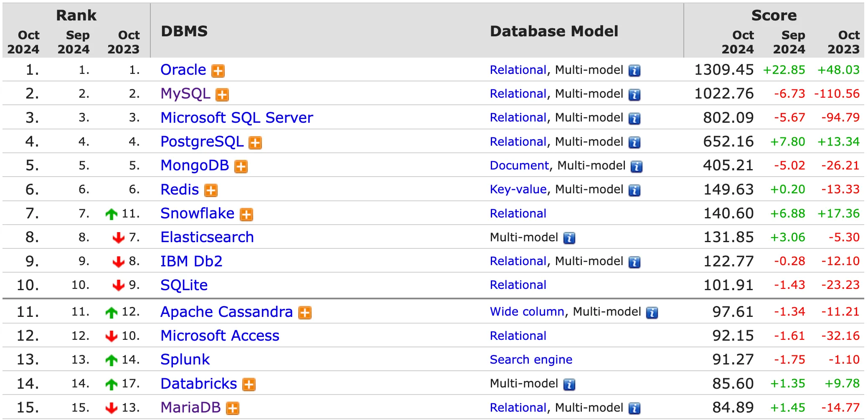The height and width of the screenshot is (420, 868).
Task: Open the info icon in the Elasticsearch row
Action: click(x=569, y=238)
